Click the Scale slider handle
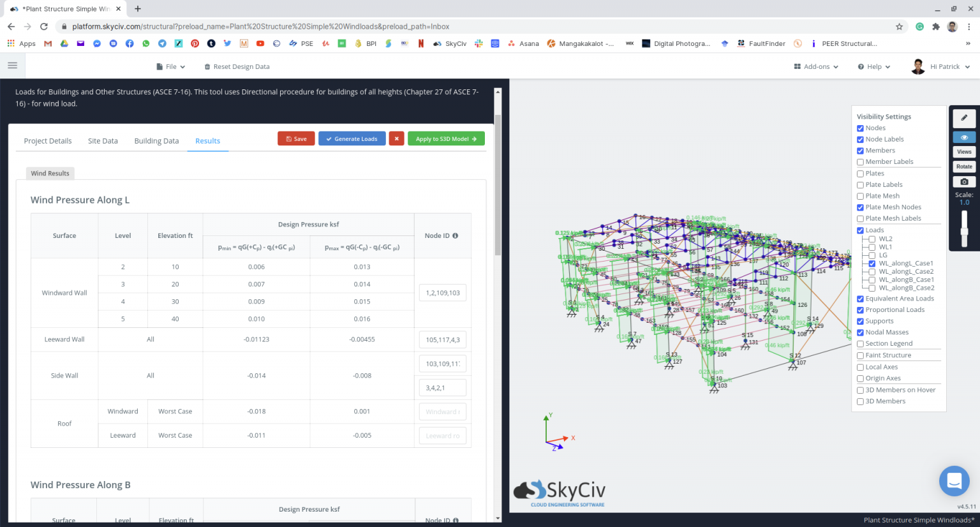This screenshot has width=980, height=527. (x=964, y=232)
